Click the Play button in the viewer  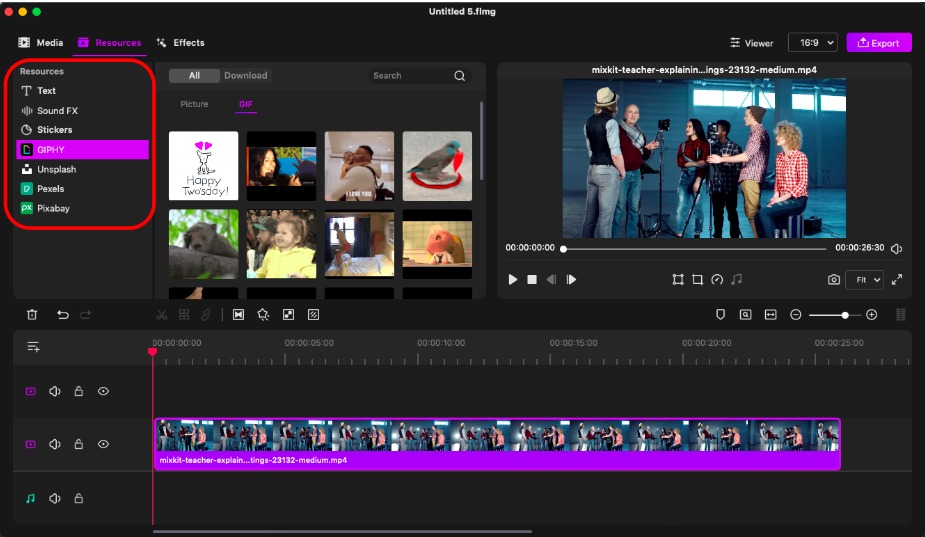tap(513, 280)
